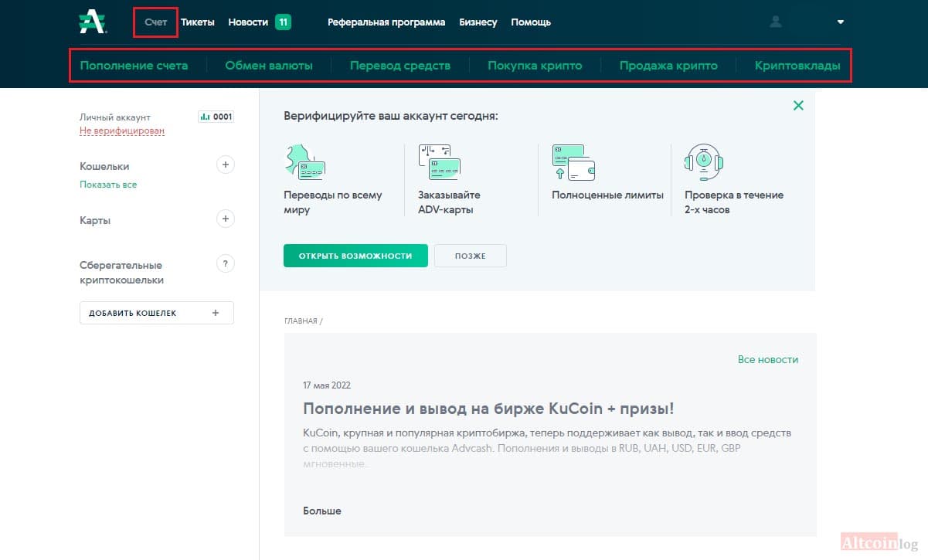928x560 pixels.
Task: Go to Новости in top navigation
Action: click(x=248, y=22)
